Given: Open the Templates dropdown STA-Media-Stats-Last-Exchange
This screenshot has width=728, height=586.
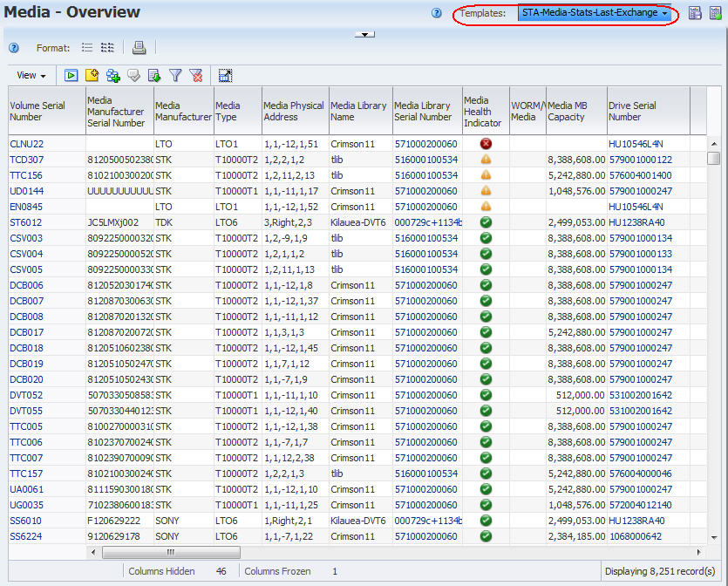Looking at the screenshot, I should [595, 13].
